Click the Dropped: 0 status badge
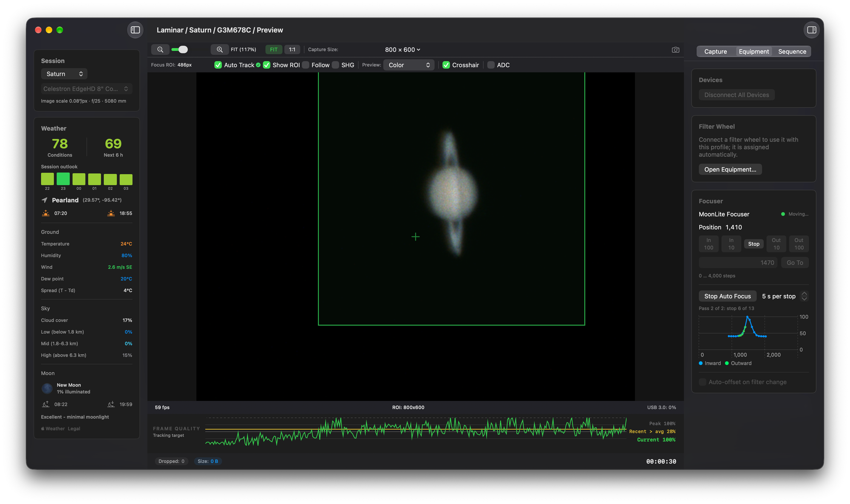 [x=171, y=461]
